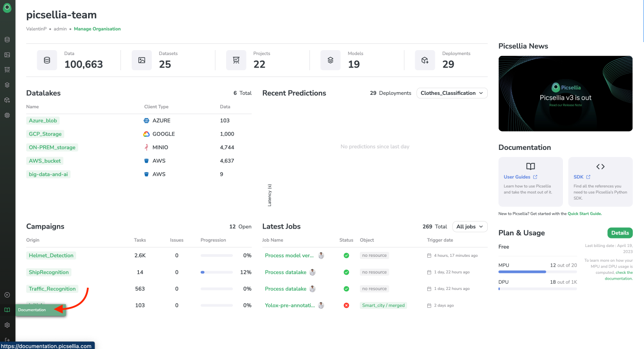Click the 'Read our Release Note' text in banner
Image resolution: width=644 pixels, height=349 pixels.
(566, 105)
